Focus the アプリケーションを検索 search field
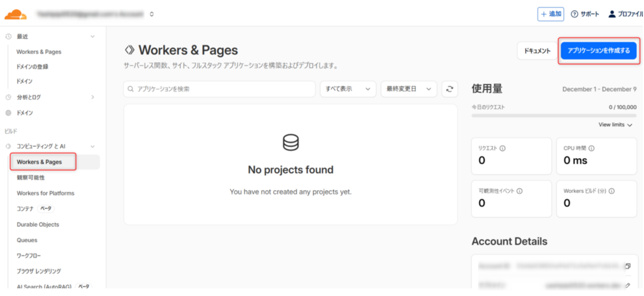 click(219, 89)
